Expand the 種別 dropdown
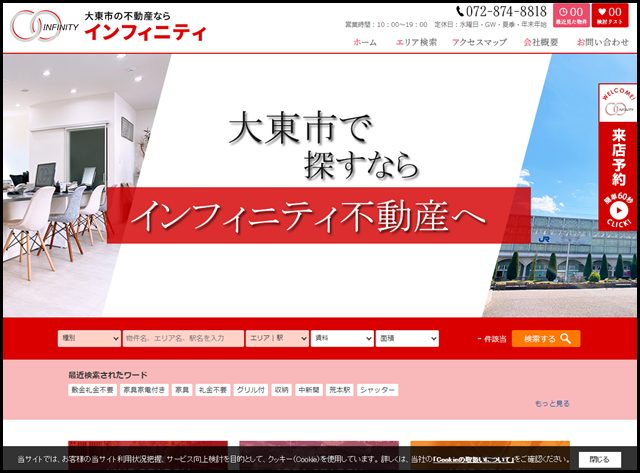The image size is (640, 473). click(89, 338)
